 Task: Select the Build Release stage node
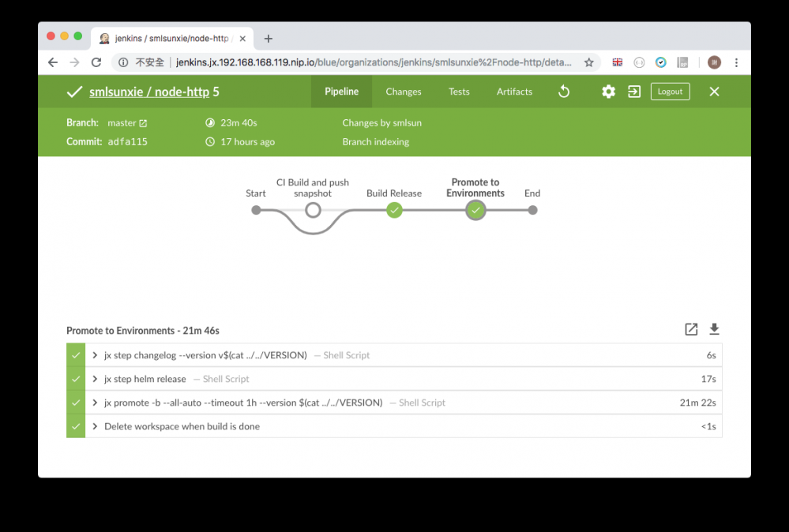tap(395, 210)
